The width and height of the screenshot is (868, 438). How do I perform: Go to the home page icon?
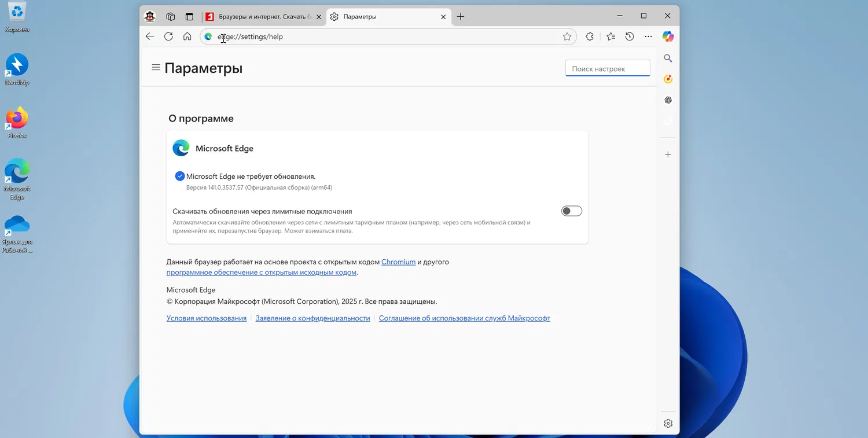click(187, 36)
